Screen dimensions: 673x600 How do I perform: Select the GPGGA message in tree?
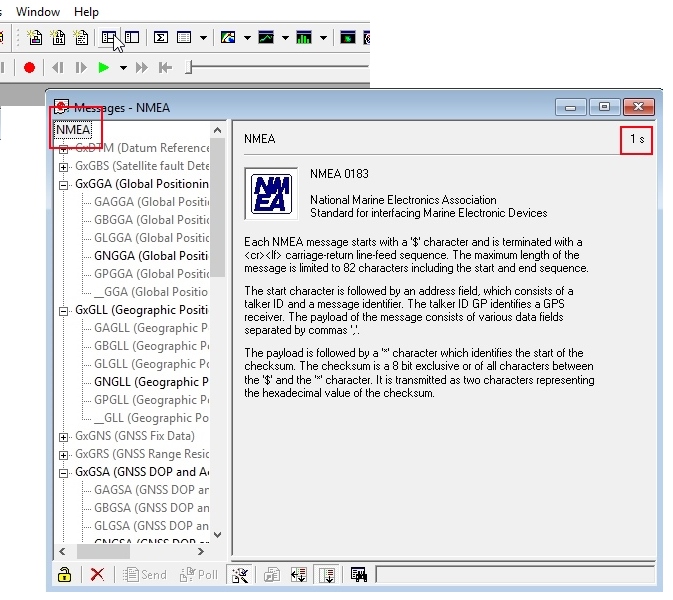click(151, 274)
